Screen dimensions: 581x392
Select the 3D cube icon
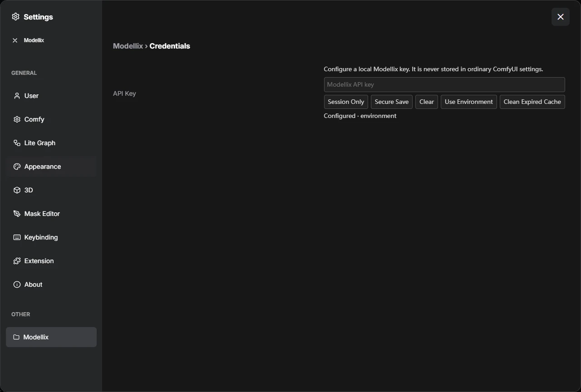pos(17,190)
